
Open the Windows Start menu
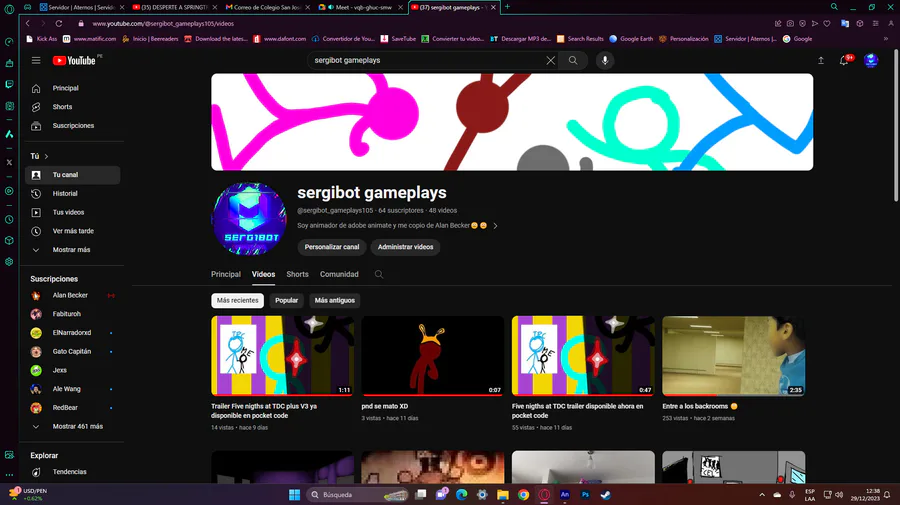[x=294, y=494]
